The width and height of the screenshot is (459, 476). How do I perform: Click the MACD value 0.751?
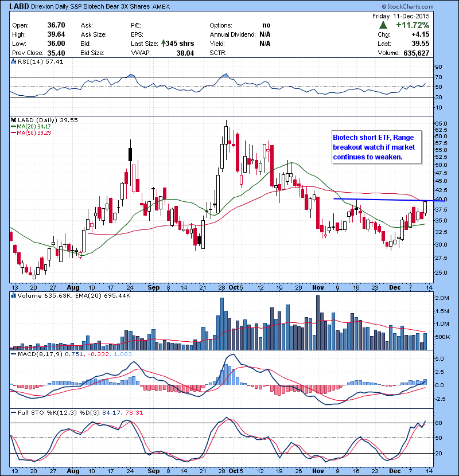pyautogui.click(x=74, y=354)
